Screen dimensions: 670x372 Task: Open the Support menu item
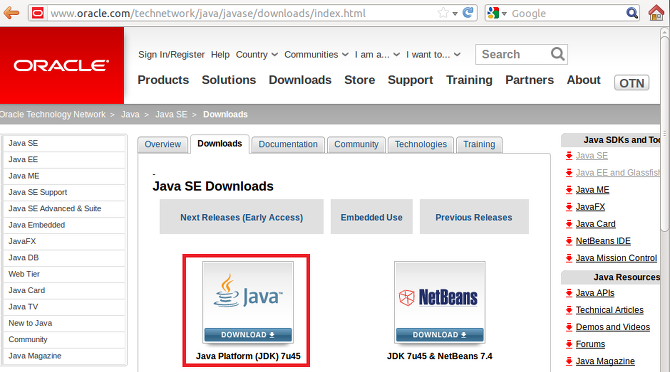(x=410, y=80)
